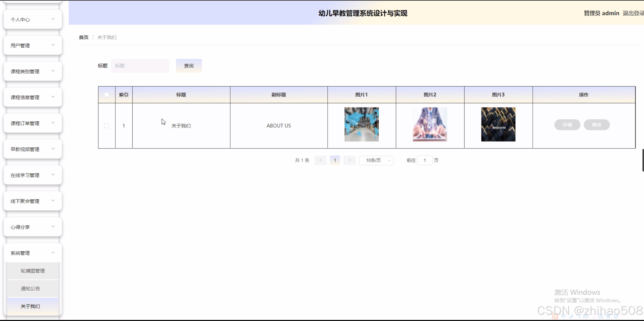Collapse the 系统管理 chevron icon
This screenshot has height=321, width=644.
pos(53,253)
